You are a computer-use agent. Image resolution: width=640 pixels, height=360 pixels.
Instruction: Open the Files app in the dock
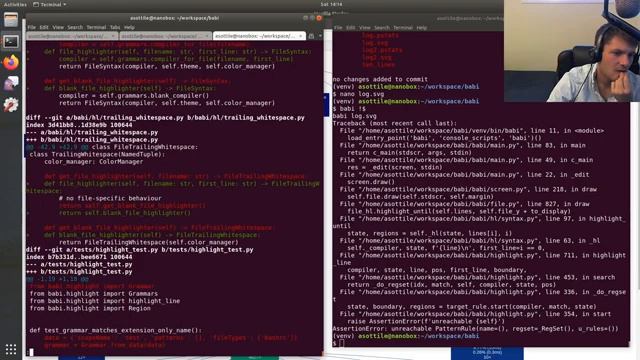click(11, 20)
